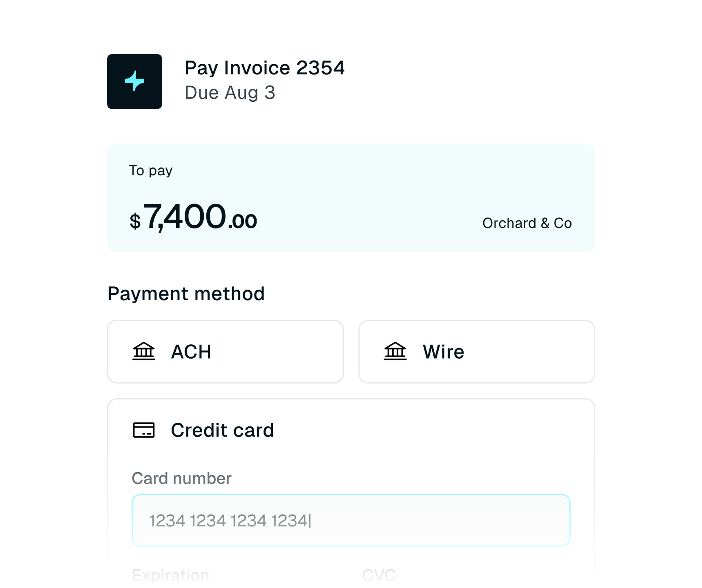Click the star logo icon

[134, 81]
